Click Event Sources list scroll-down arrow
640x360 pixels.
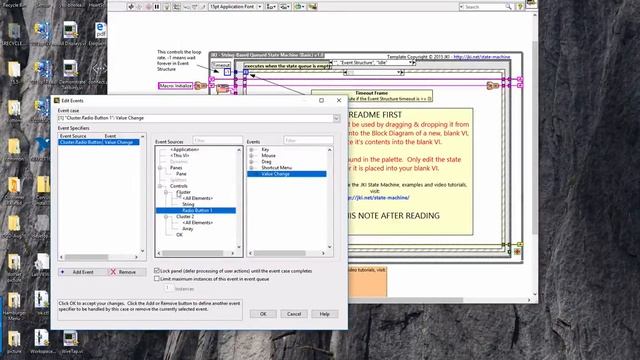click(x=239, y=247)
